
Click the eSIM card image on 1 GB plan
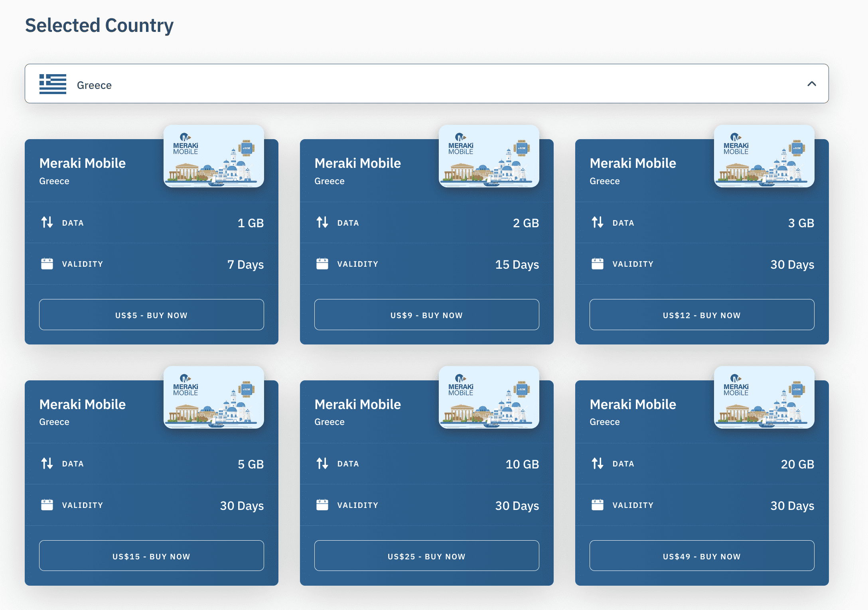[214, 156]
